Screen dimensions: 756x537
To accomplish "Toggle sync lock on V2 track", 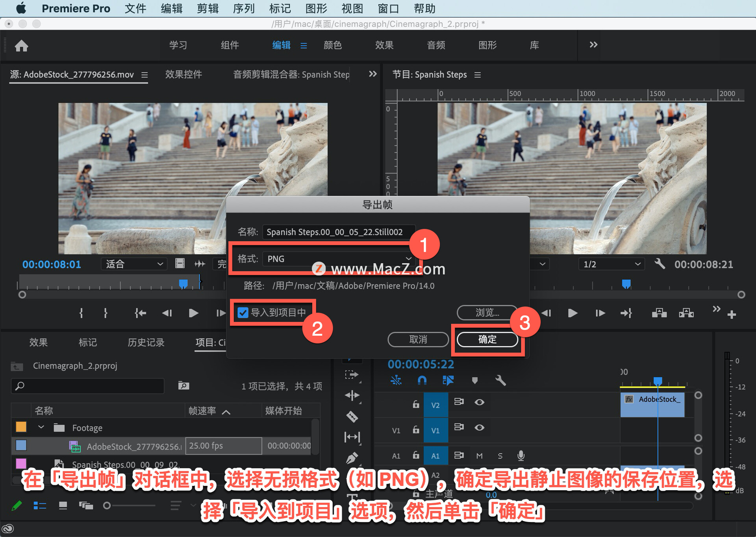I will pos(459,402).
